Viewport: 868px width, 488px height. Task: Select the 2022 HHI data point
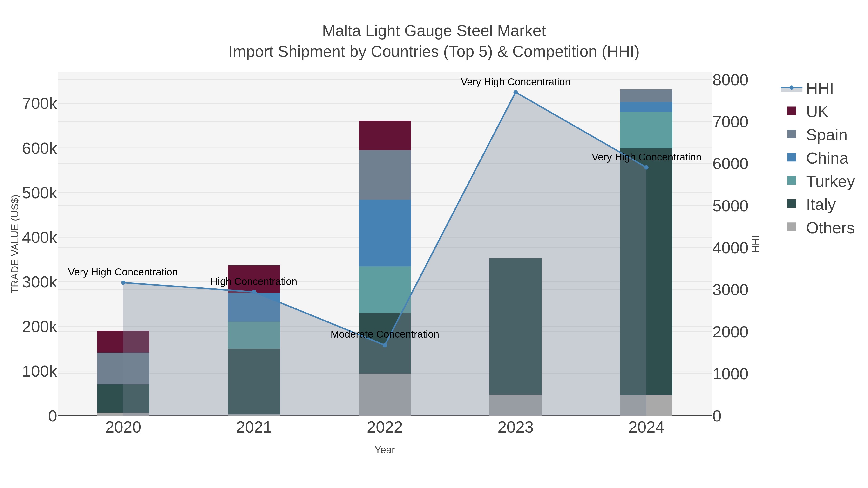pos(385,345)
